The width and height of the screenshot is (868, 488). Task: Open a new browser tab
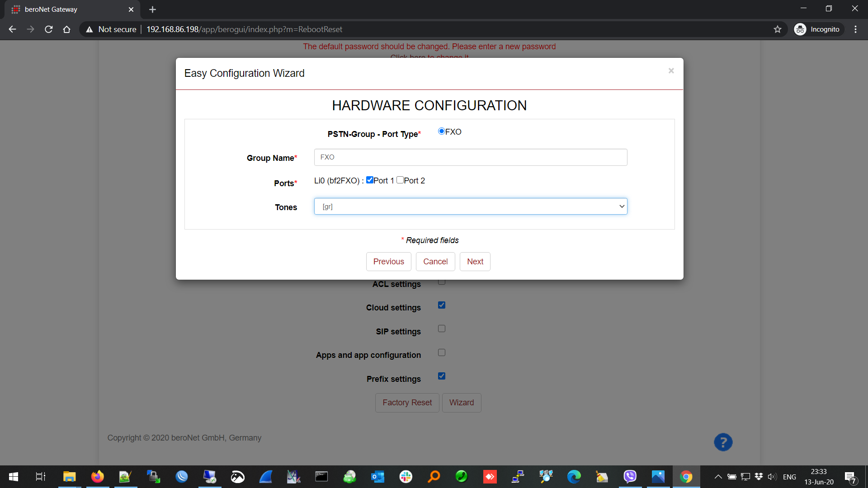pos(152,9)
